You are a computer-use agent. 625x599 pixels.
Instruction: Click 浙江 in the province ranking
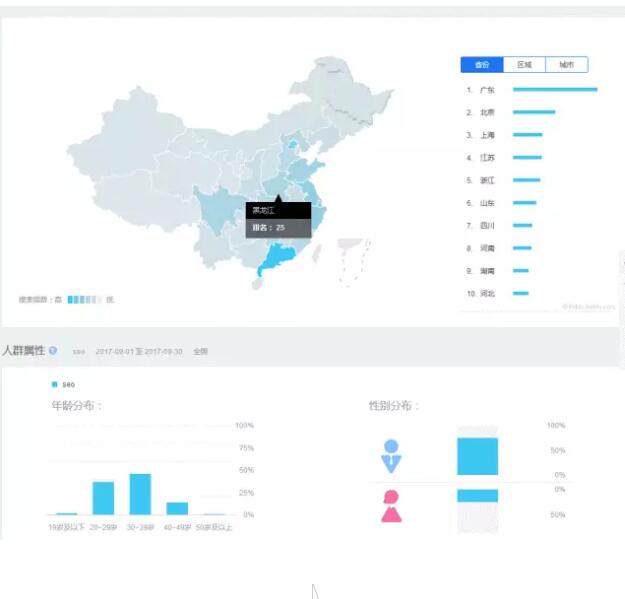487,181
